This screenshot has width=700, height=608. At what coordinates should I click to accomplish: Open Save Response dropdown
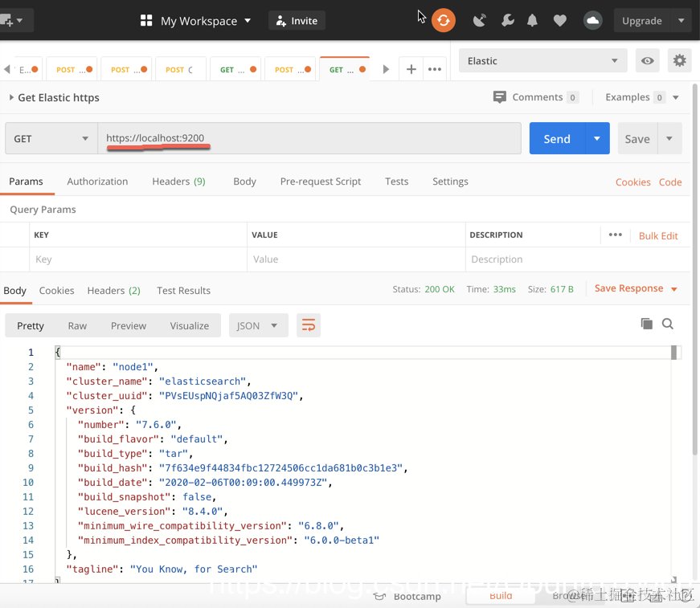pos(673,289)
